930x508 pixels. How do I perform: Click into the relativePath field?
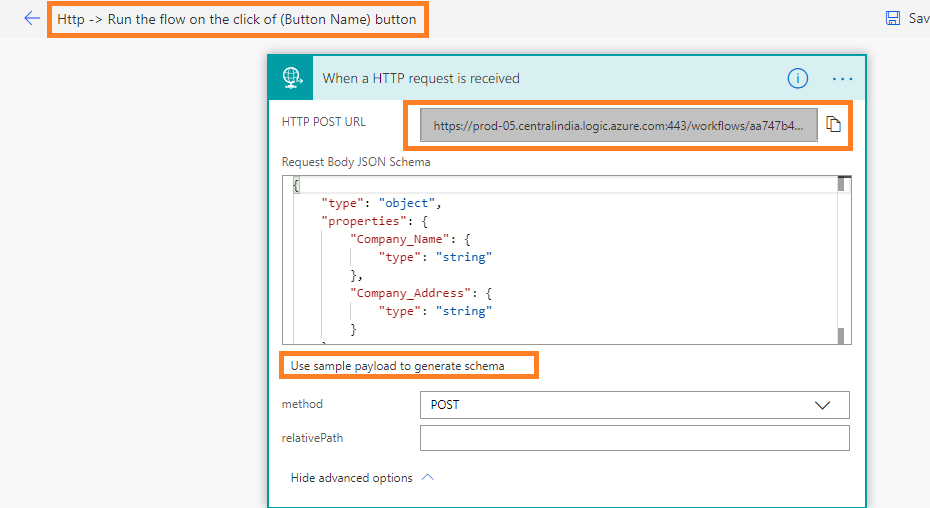coord(635,438)
